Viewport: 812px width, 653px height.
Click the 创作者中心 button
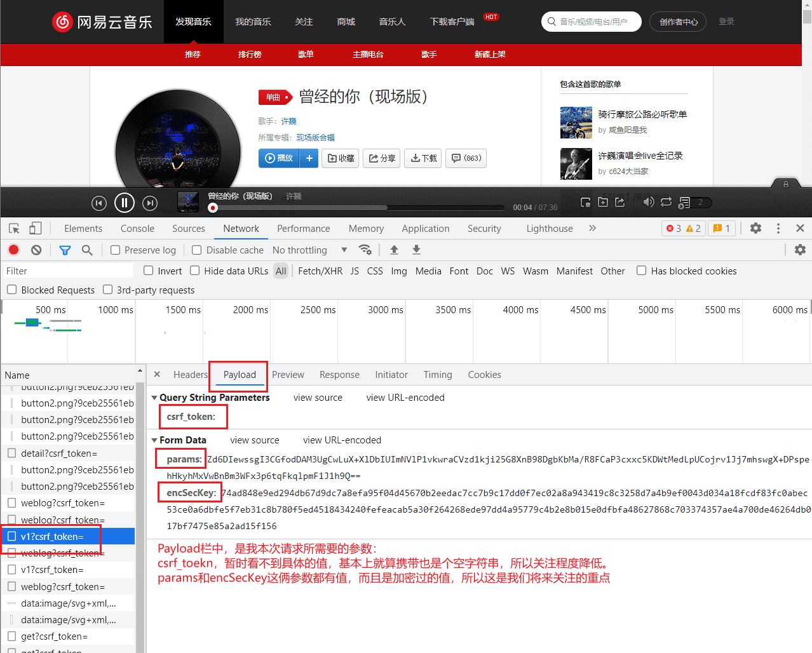tap(678, 22)
